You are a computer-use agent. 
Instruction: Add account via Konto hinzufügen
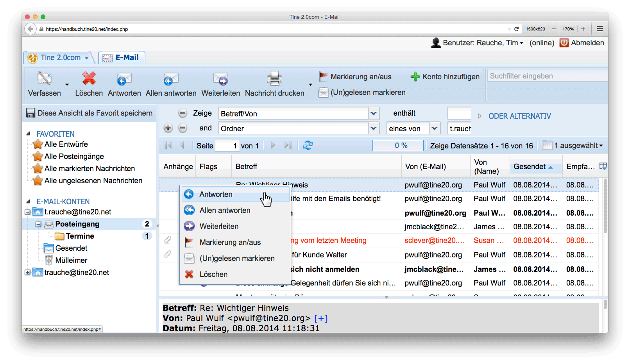tap(445, 77)
